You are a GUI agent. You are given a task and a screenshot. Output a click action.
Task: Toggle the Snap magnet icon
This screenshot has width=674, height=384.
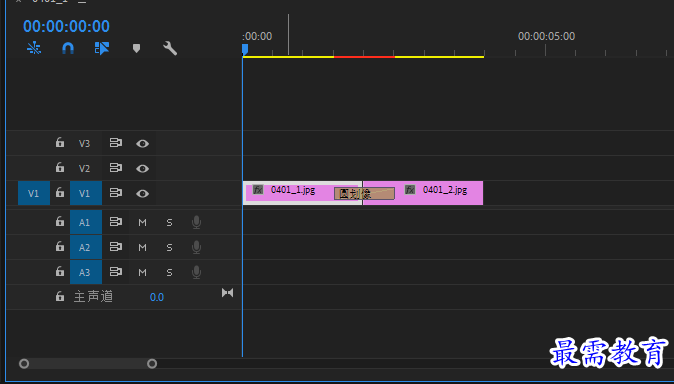(x=68, y=48)
